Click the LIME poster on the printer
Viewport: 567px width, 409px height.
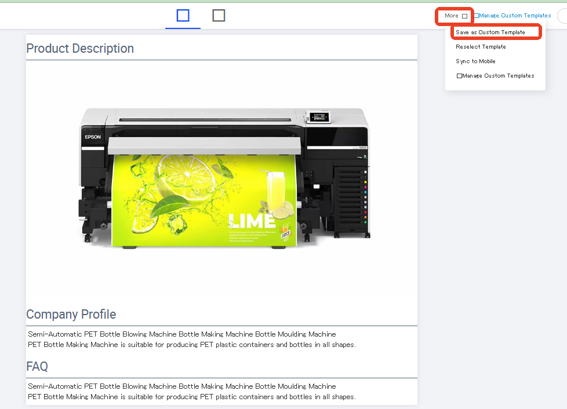pyautogui.click(x=205, y=201)
